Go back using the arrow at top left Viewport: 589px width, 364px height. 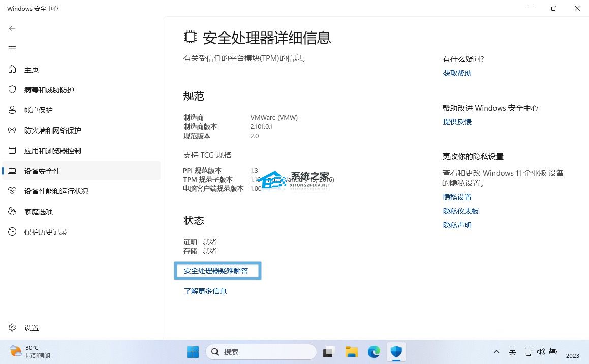pyautogui.click(x=12, y=28)
